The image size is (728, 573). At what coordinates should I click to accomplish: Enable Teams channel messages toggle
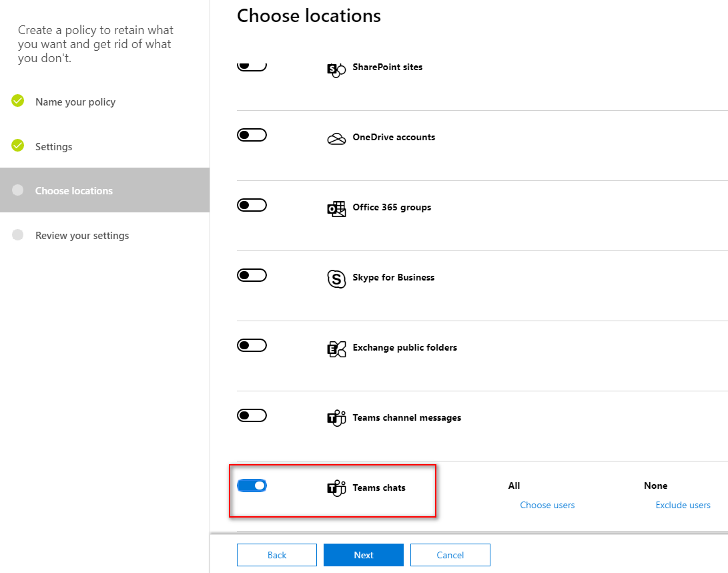[x=252, y=415]
